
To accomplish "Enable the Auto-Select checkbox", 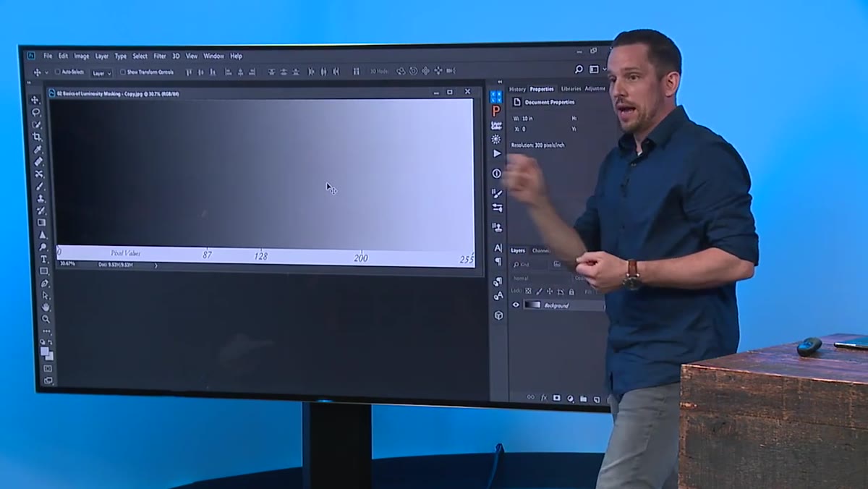I will coord(58,72).
